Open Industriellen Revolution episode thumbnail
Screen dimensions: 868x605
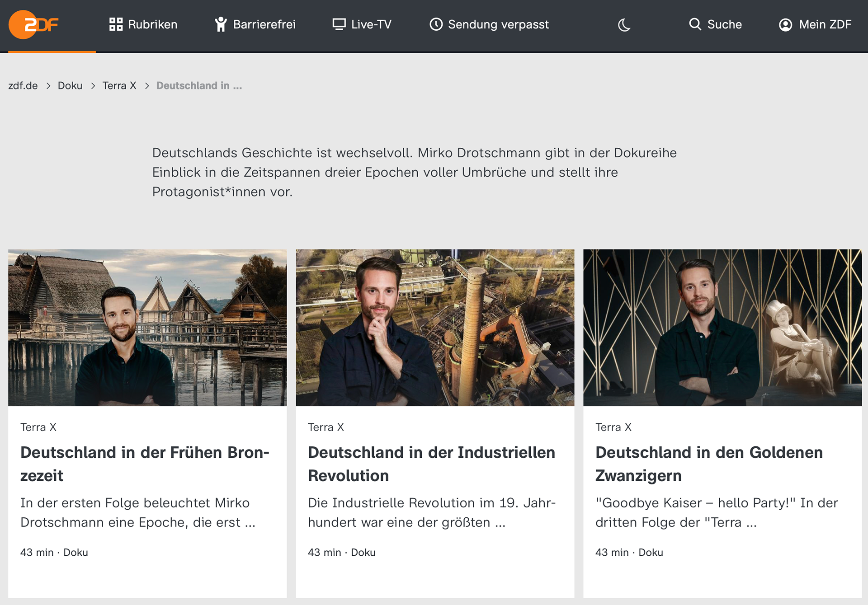click(x=435, y=328)
